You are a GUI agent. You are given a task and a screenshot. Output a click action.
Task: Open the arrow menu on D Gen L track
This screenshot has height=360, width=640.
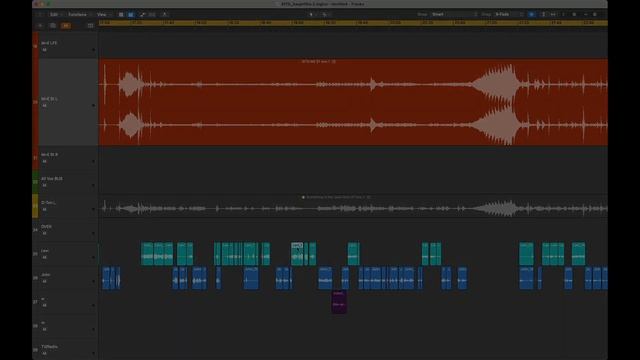tap(93, 209)
